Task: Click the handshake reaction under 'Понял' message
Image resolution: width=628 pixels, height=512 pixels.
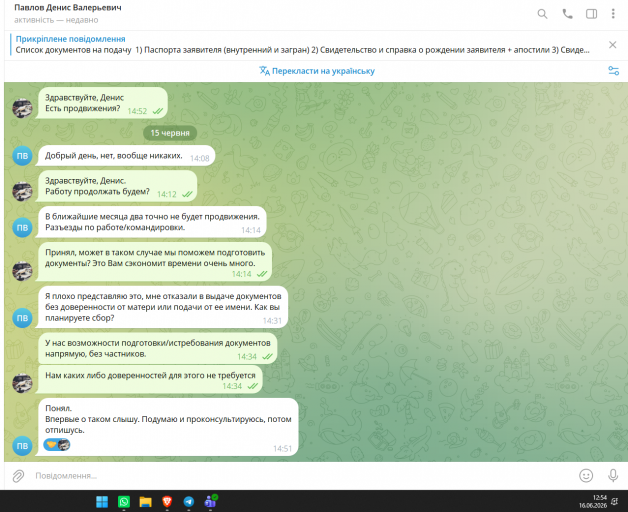Action: point(57,444)
